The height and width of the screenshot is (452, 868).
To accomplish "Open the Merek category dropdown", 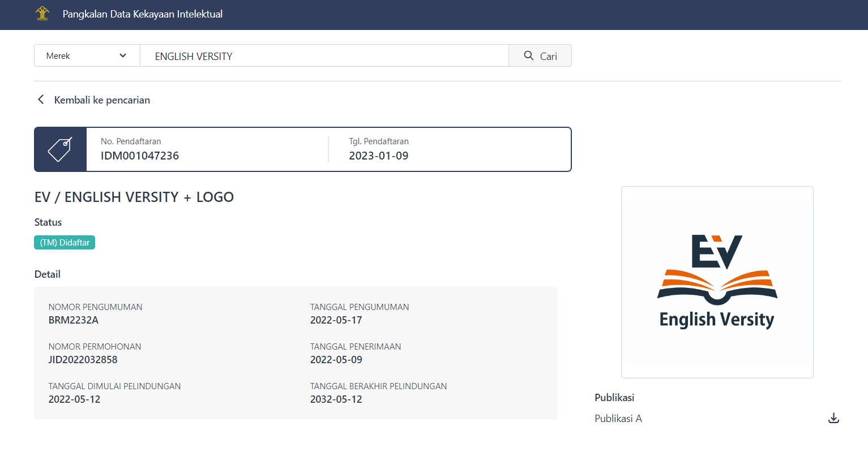I will click(x=87, y=55).
